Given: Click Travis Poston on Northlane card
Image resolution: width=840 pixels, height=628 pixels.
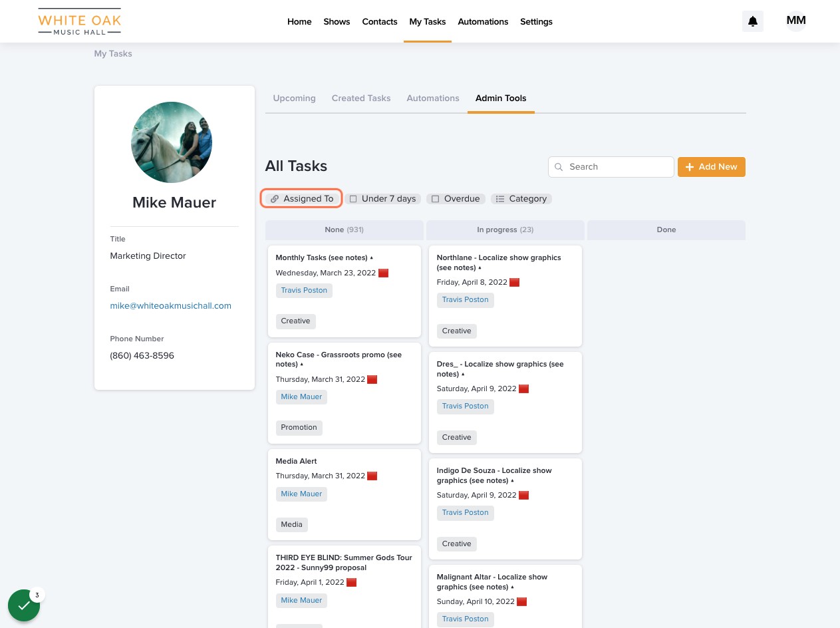Looking at the screenshot, I should (465, 299).
